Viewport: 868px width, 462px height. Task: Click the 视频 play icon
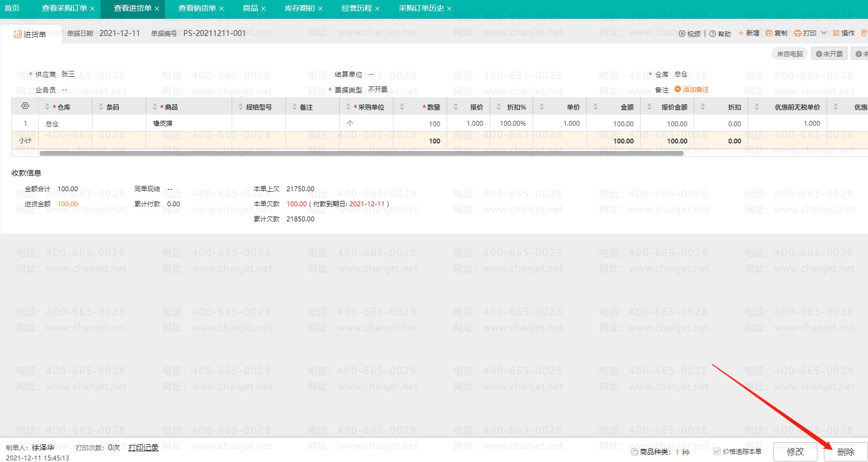click(x=682, y=33)
